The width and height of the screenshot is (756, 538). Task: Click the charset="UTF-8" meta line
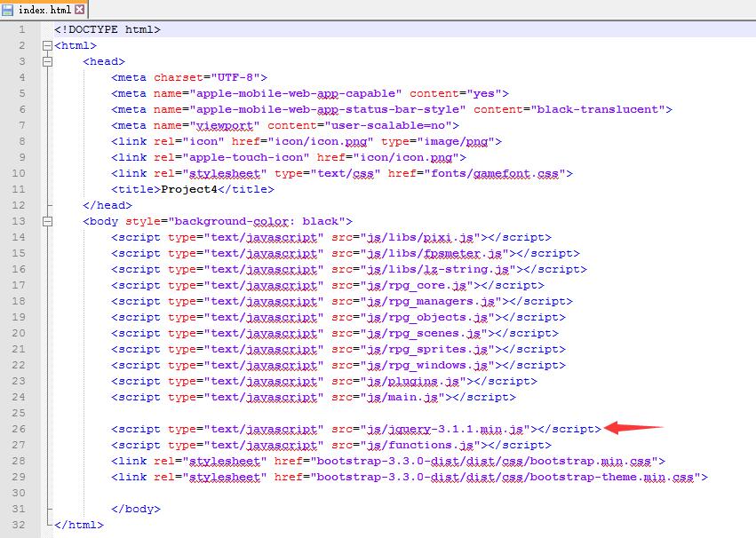pos(189,77)
